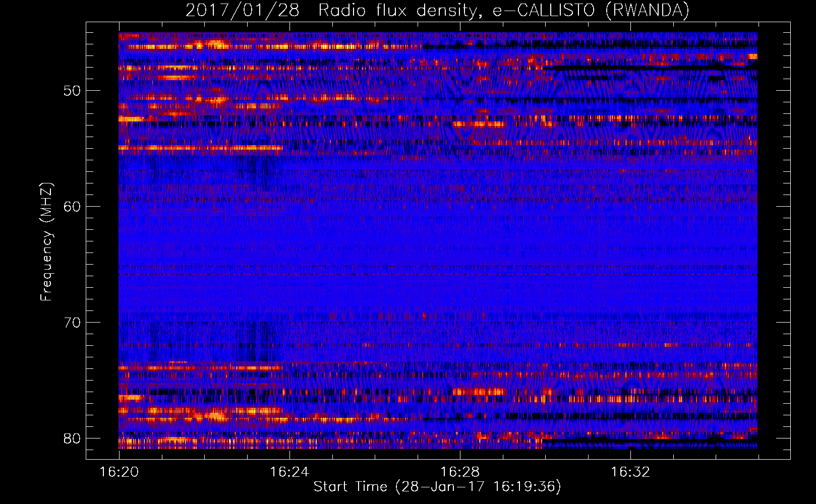Click the 70 MHz frequency tick label
Image resolution: width=816 pixels, height=504 pixels.
[72, 323]
